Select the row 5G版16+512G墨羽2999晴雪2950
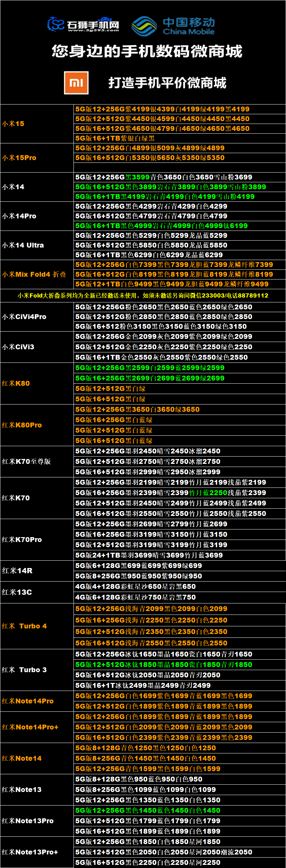The image size is (286, 868). click(180, 472)
